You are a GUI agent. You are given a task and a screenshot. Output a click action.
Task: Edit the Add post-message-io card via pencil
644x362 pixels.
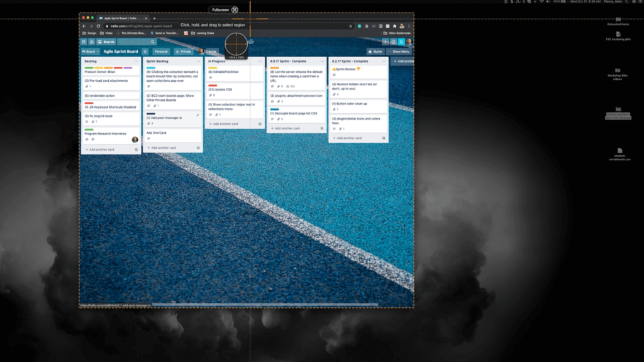tap(197, 116)
